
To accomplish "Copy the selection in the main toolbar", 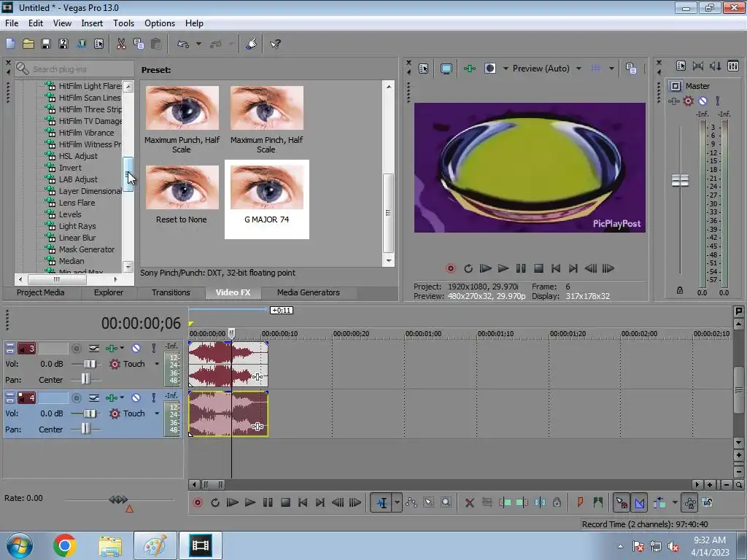I will [x=139, y=44].
